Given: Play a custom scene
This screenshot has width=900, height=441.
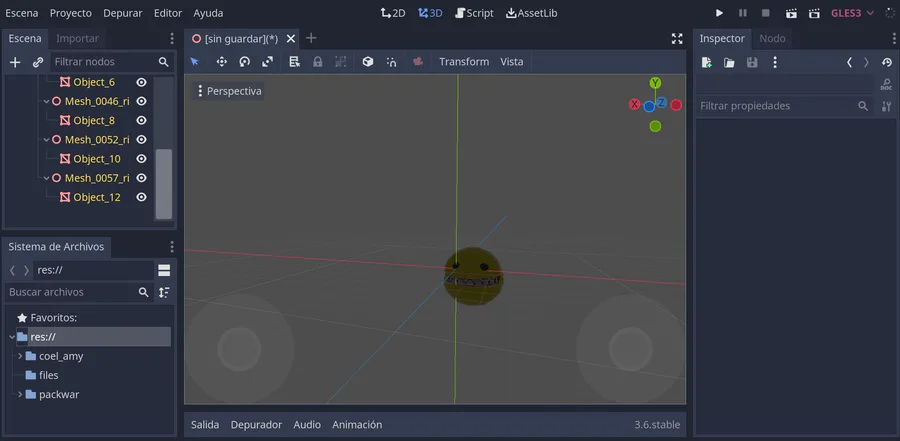Looking at the screenshot, I should (x=814, y=13).
